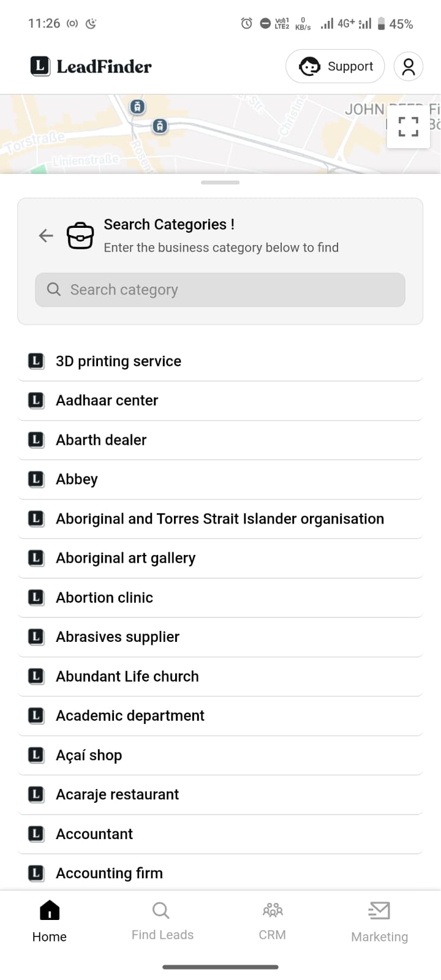Viewport: 441px width, 980px height.
Task: Tap the back arrow beside Search Categories
Action: tap(46, 236)
